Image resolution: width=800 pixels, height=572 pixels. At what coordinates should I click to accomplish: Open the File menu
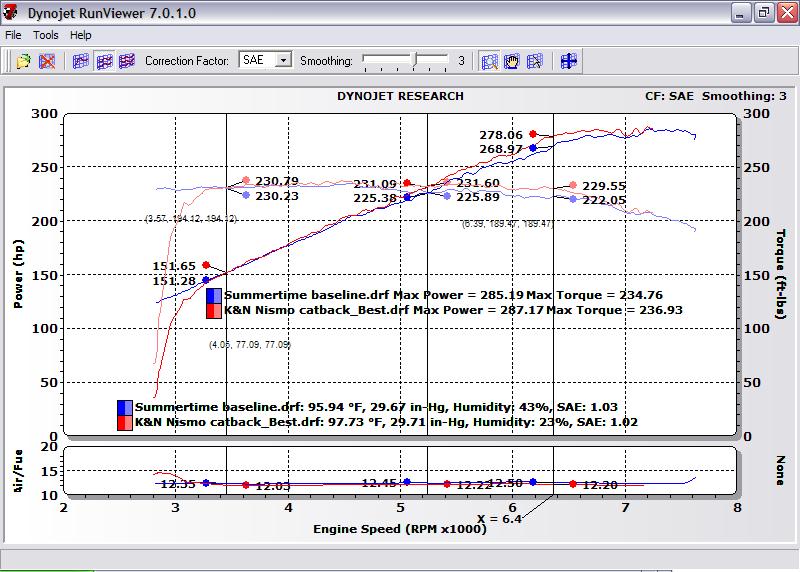pyautogui.click(x=13, y=35)
